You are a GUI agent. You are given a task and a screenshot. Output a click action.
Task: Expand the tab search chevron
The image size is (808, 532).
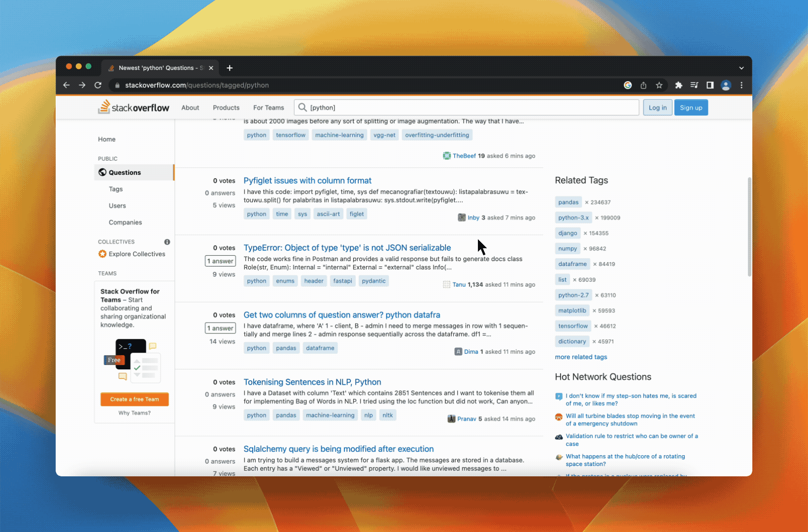point(741,68)
